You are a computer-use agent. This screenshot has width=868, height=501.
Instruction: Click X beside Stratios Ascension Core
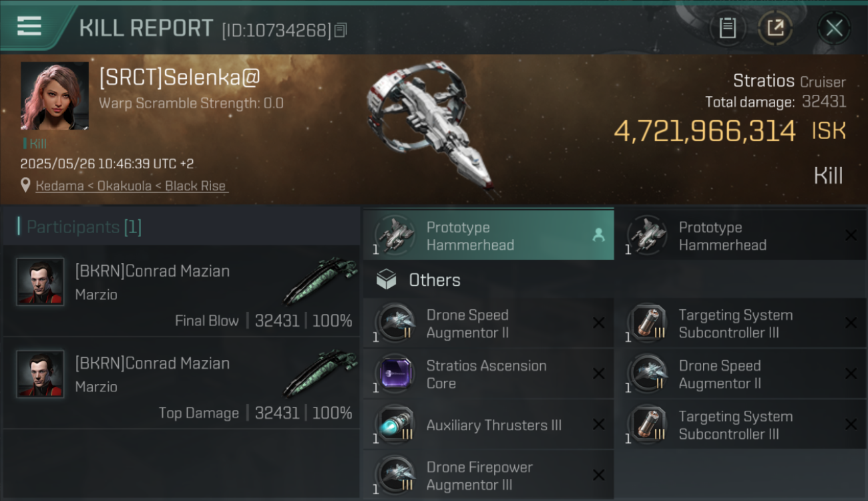[599, 374]
